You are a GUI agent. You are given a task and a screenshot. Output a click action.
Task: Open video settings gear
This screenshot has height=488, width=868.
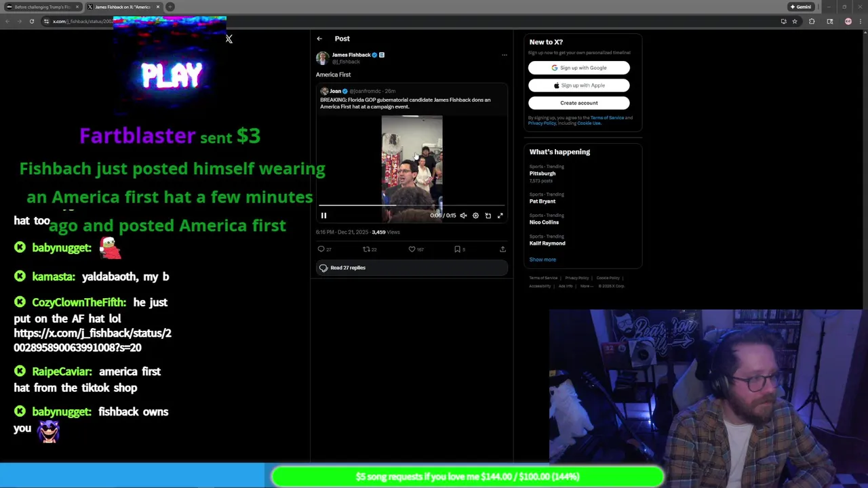475,216
